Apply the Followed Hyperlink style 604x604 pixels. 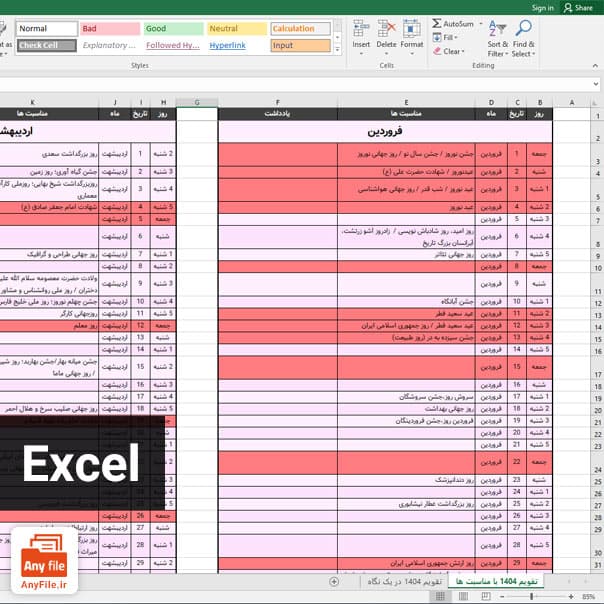174,45
